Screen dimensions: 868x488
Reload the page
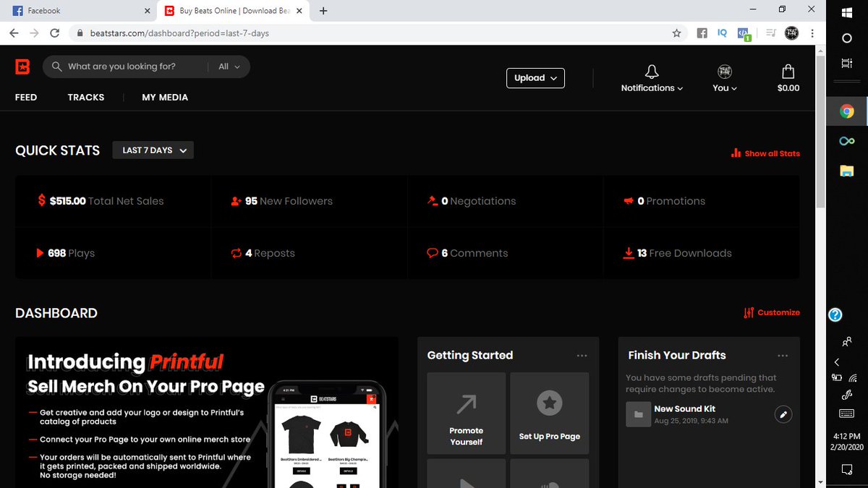(x=54, y=33)
